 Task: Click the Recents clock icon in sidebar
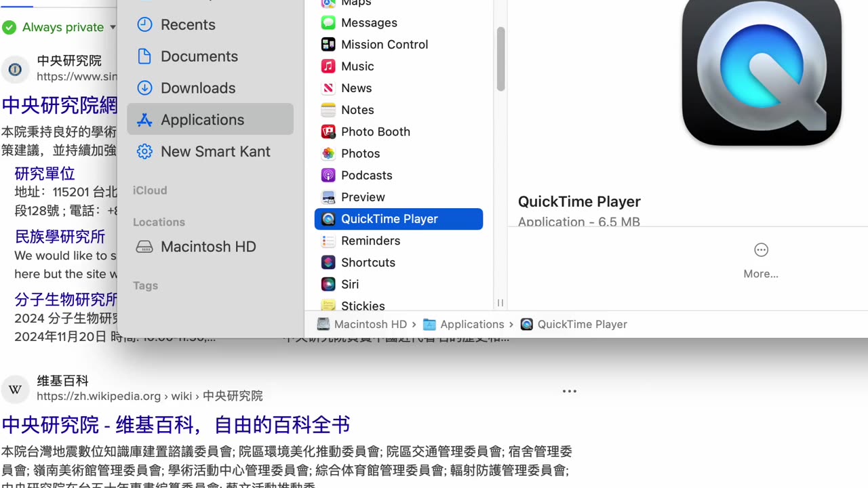pyautogui.click(x=144, y=24)
